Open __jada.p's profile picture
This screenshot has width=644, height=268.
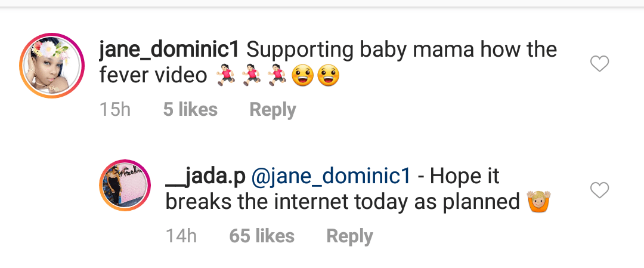(x=124, y=185)
